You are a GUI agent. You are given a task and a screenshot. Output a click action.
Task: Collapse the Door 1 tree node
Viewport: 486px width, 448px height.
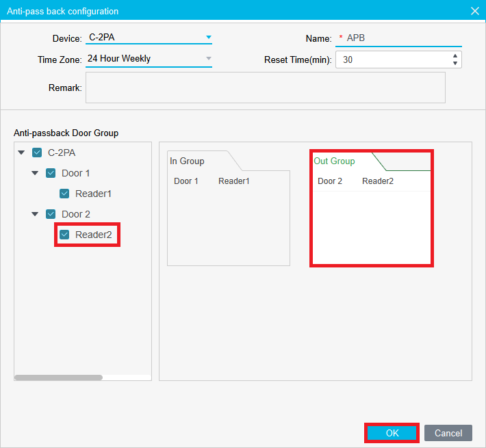pos(35,173)
